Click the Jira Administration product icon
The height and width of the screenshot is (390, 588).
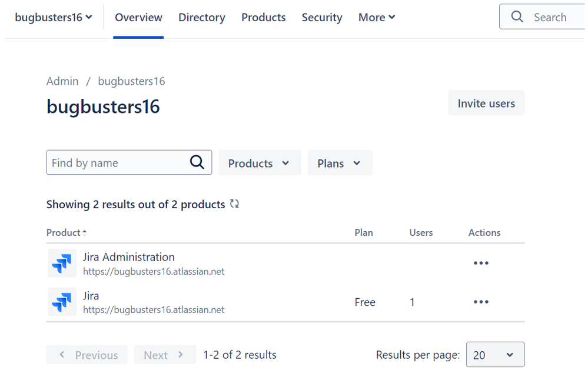click(x=62, y=263)
